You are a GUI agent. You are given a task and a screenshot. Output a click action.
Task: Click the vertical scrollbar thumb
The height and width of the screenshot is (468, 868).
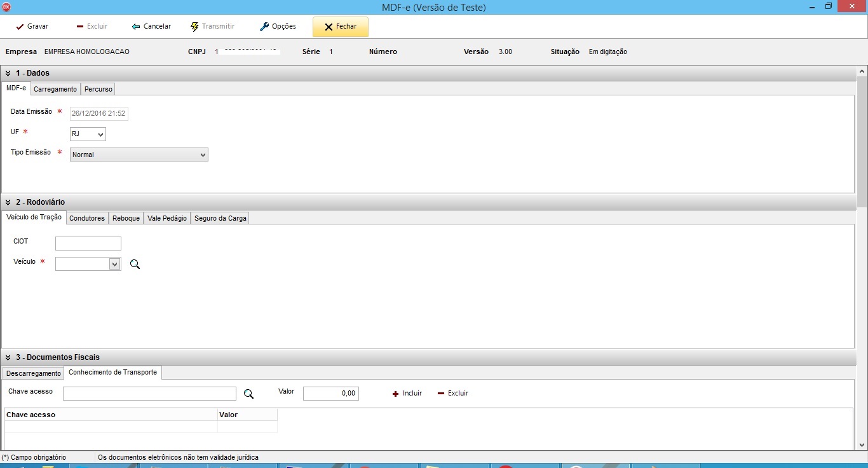862,141
